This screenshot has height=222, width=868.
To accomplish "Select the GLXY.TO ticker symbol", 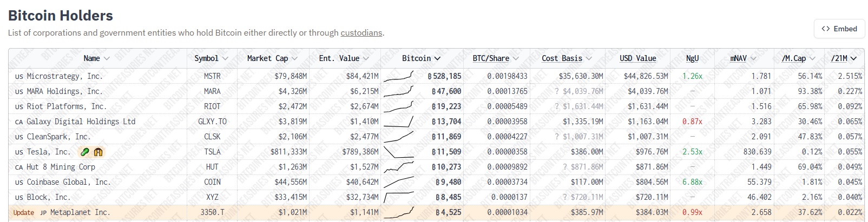I will (x=212, y=122).
